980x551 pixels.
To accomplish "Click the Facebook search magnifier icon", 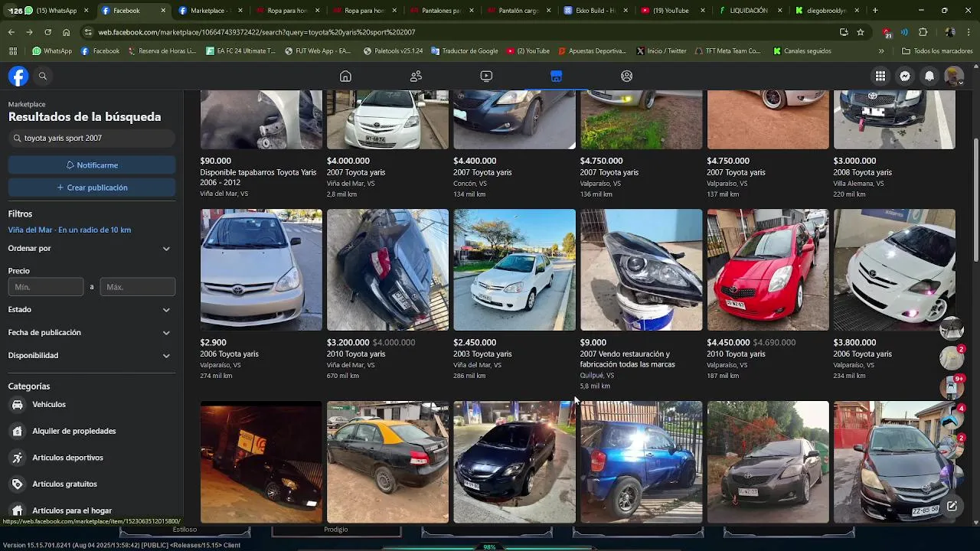I will (43, 76).
